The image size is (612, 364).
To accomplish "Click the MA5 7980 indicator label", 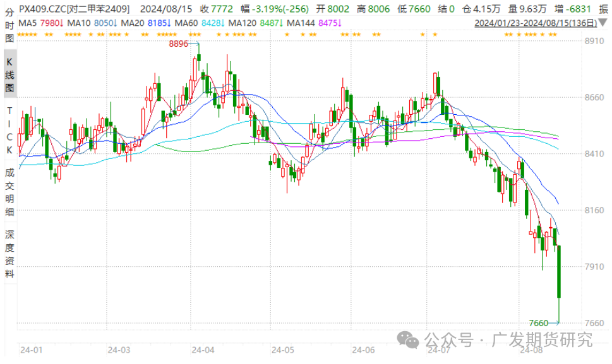I will point(40,23).
